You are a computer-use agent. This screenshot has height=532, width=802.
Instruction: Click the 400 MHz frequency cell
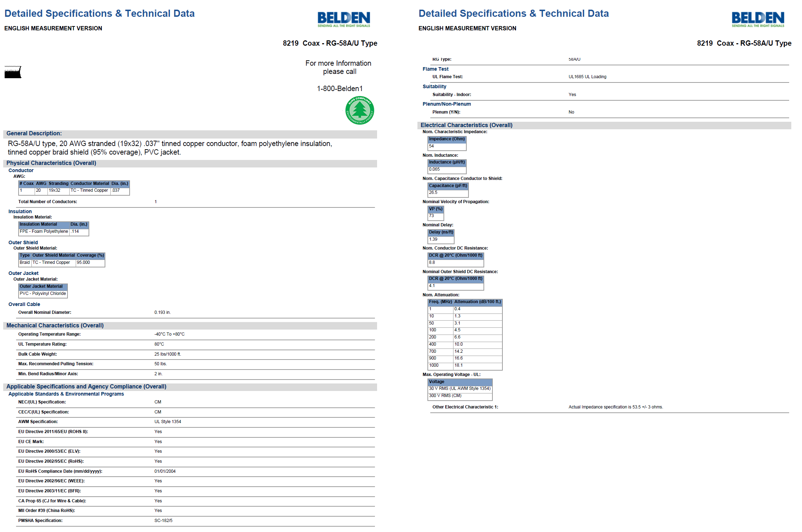(x=441, y=345)
